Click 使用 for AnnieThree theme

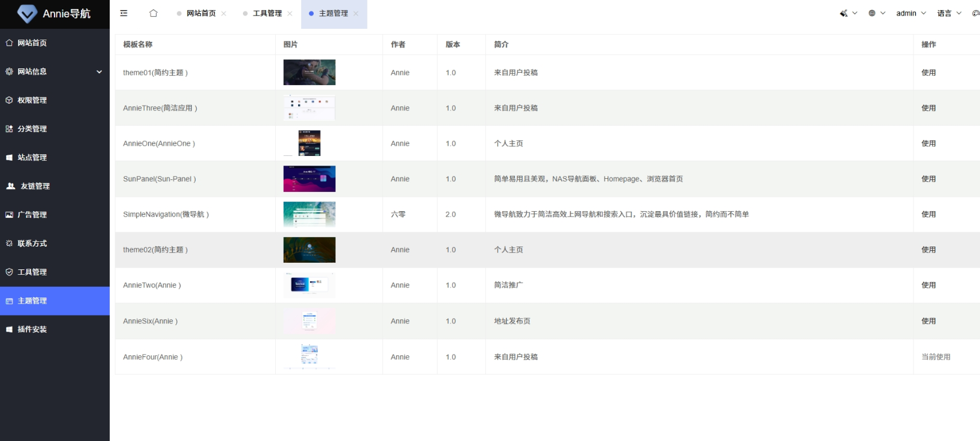[928, 108]
